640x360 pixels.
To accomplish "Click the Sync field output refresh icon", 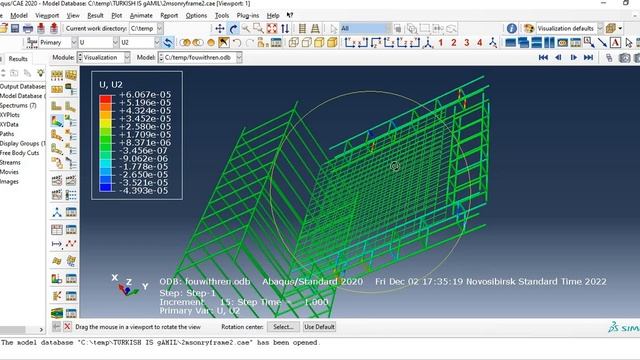I will 167,42.
